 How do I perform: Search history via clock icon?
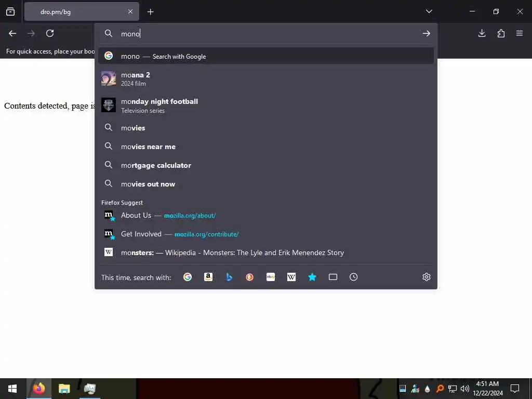(x=353, y=277)
